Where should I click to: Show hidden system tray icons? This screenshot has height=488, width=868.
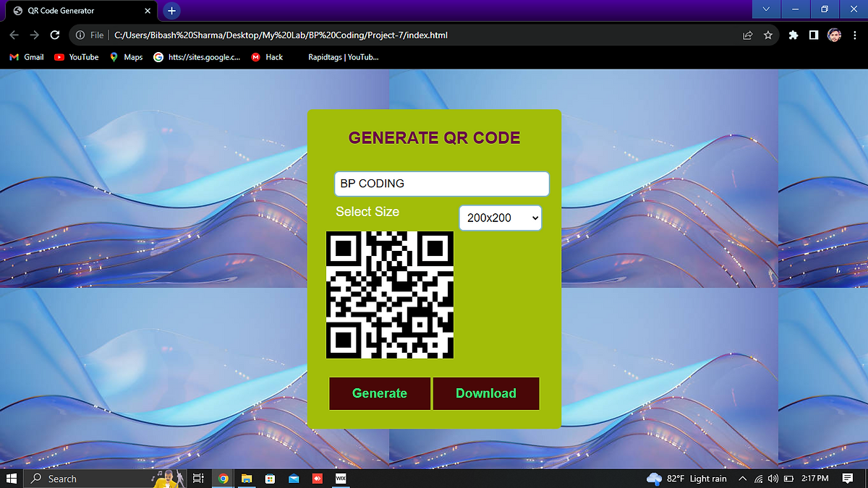(742, 479)
